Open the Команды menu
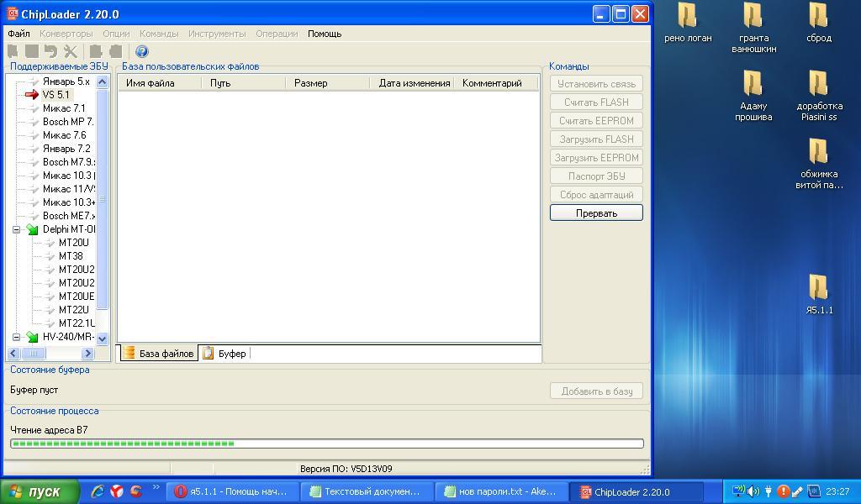861x504 pixels. [159, 34]
